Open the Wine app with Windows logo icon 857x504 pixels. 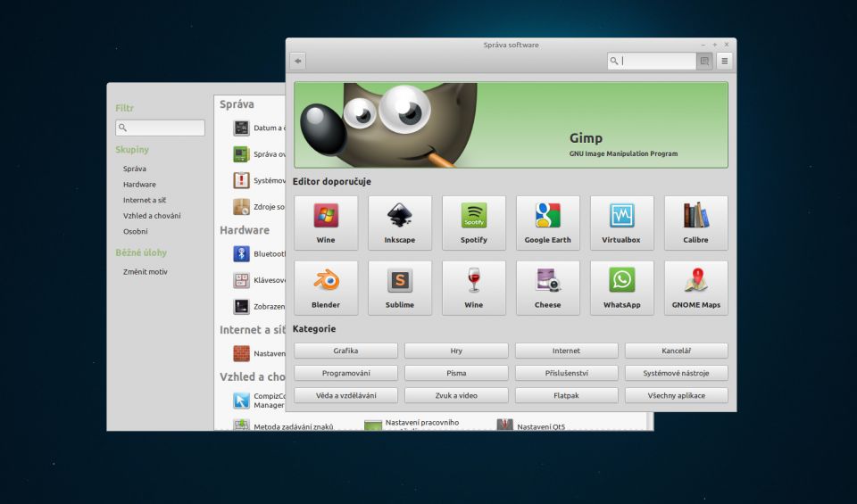pos(326,223)
